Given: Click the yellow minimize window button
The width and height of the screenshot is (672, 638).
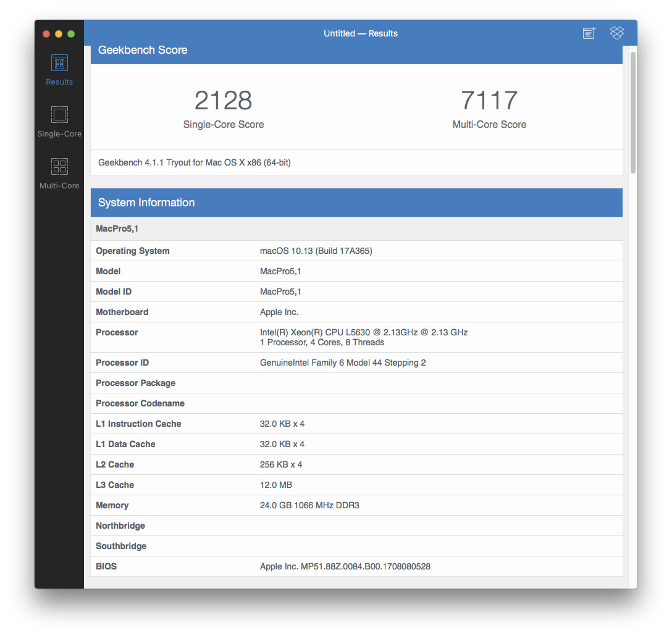Looking at the screenshot, I should click(x=59, y=34).
